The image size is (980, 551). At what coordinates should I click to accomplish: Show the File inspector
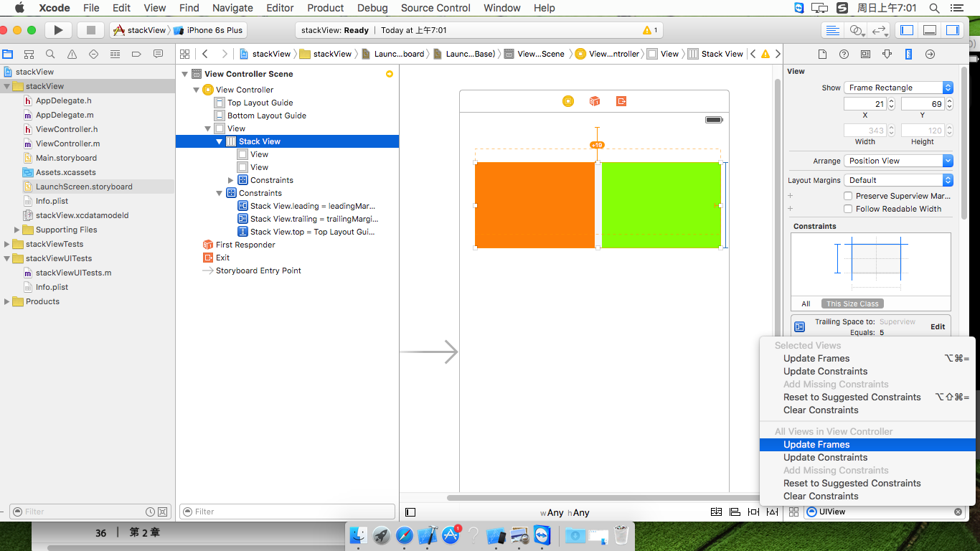(823, 54)
